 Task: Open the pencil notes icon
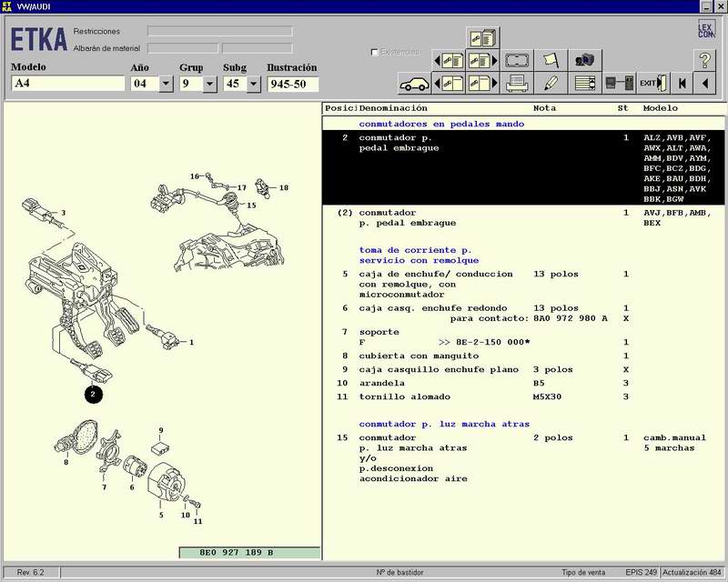pos(551,84)
